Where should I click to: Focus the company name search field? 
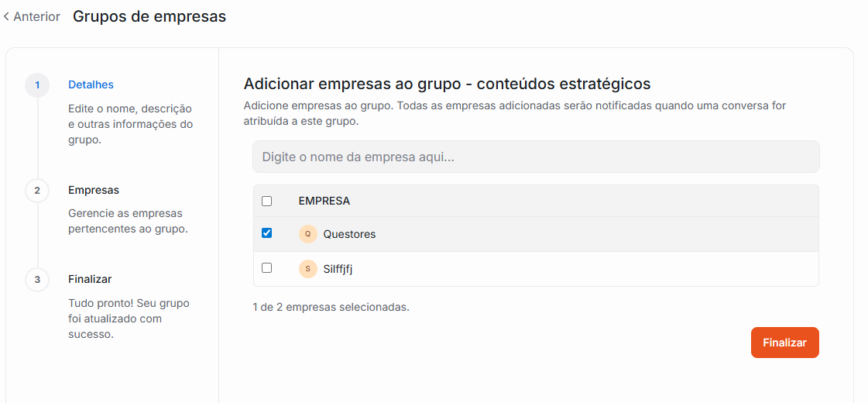pos(536,157)
